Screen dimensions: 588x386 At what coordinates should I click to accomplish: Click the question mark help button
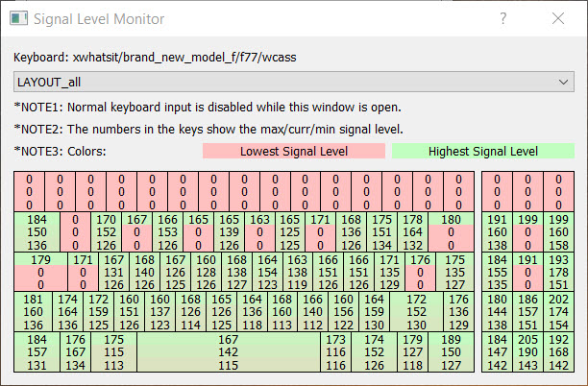click(x=502, y=18)
